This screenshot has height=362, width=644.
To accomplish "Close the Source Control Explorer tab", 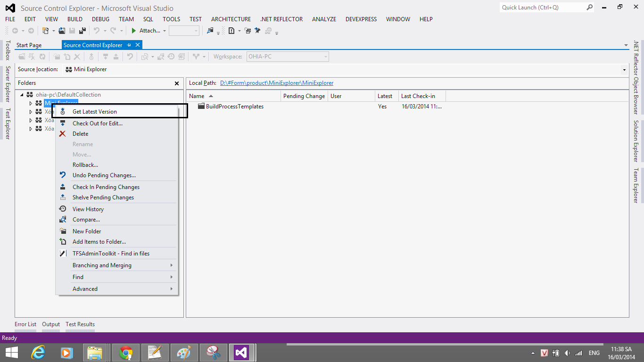I will click(x=138, y=45).
